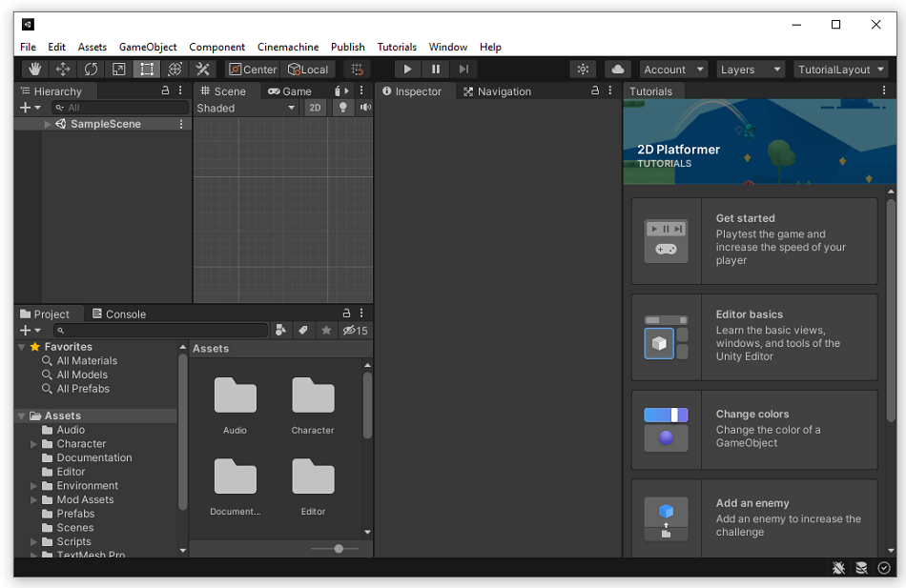Open the Editor folder thumbnail
This screenshot has width=906, height=588.
[313, 487]
